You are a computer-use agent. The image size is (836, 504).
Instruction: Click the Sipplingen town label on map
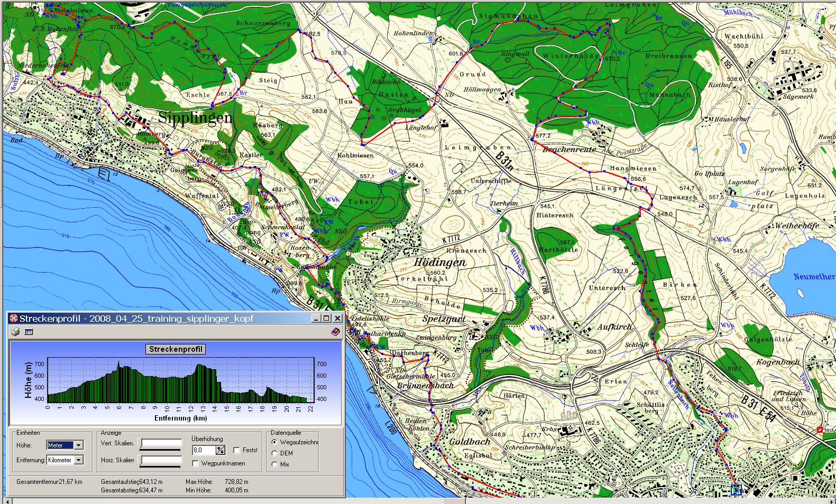195,117
